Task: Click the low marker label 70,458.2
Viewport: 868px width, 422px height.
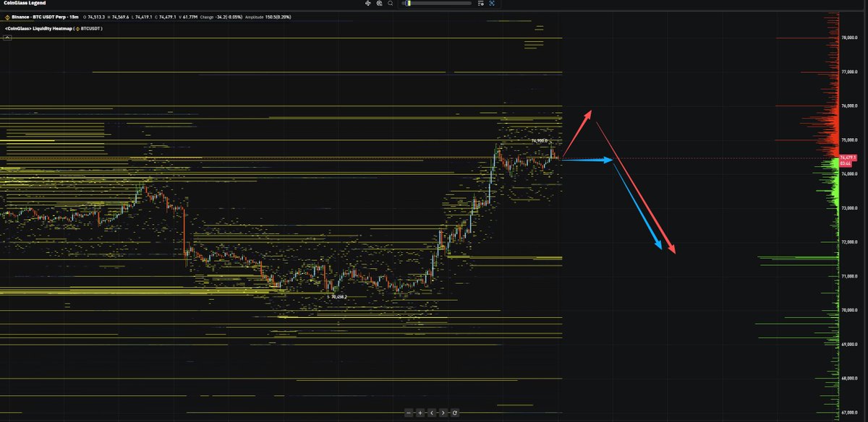Action: pos(339,296)
